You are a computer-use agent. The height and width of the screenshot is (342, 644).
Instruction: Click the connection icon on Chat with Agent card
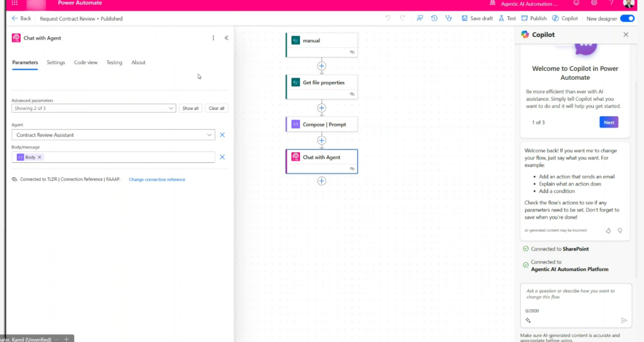352,168
